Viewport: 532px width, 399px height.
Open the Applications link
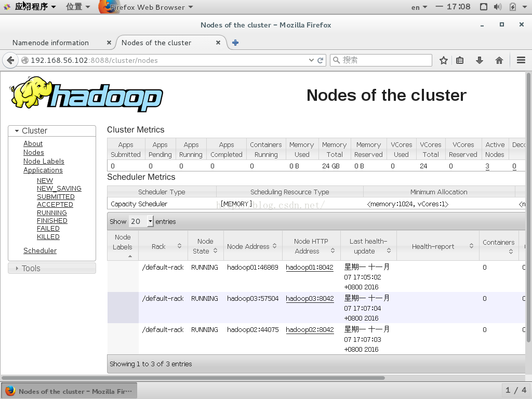pos(43,170)
